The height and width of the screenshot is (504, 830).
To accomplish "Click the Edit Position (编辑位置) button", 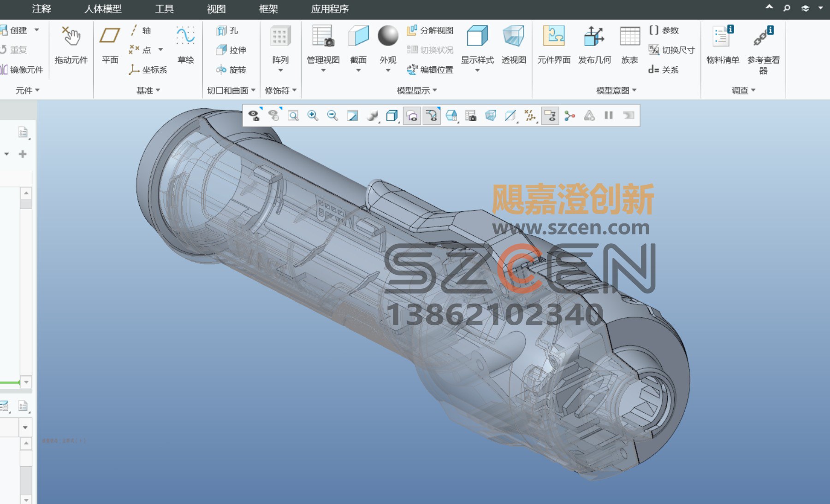I will pyautogui.click(x=430, y=70).
